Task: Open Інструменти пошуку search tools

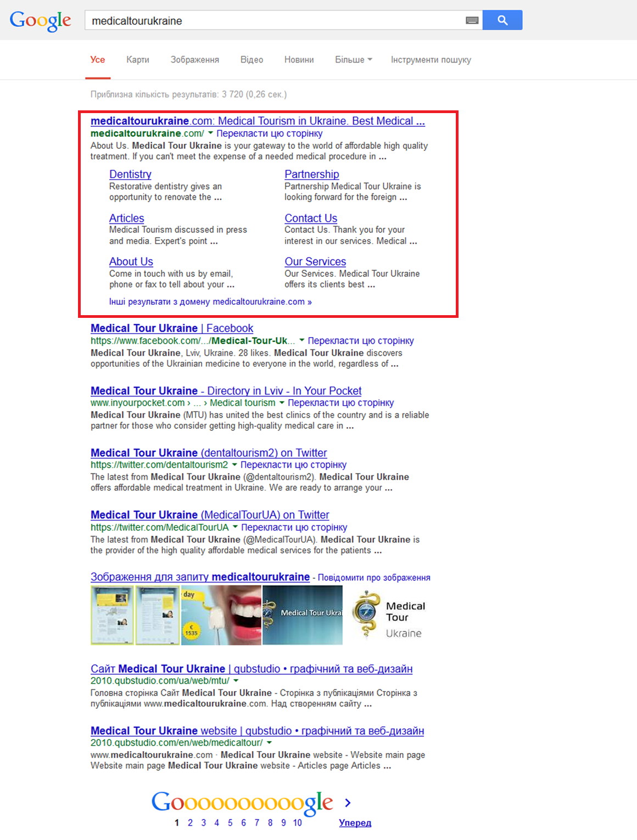Action: pos(431,59)
